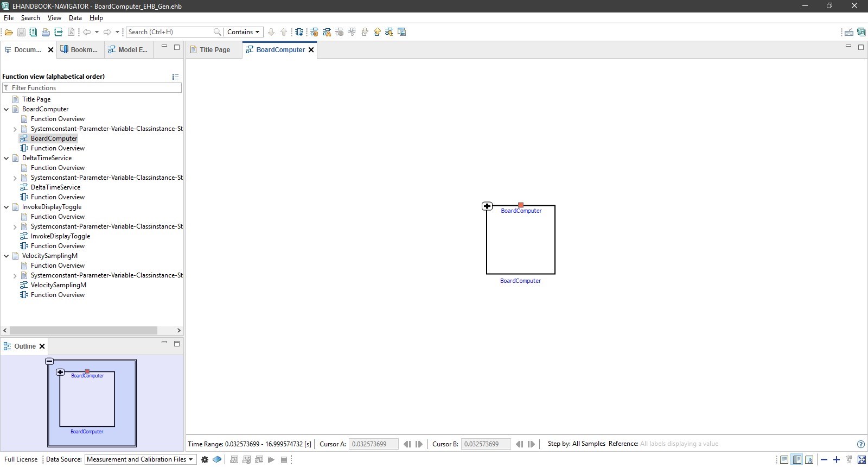Open the Data Source dropdown

tap(140, 459)
